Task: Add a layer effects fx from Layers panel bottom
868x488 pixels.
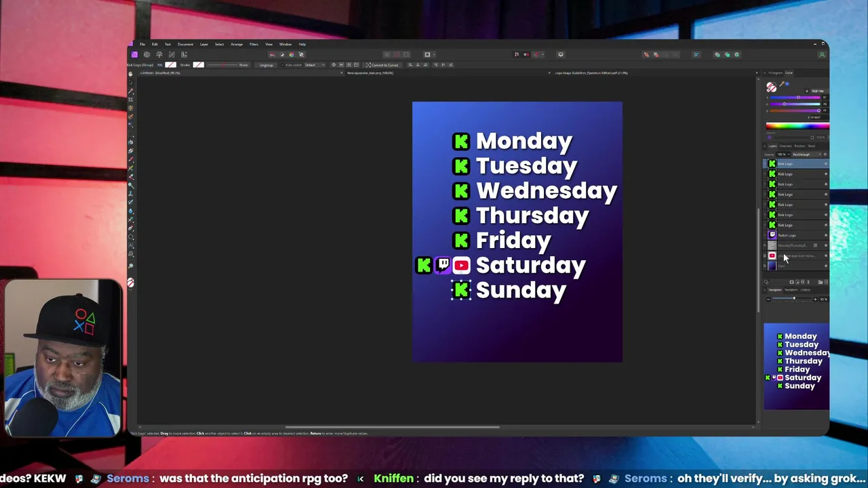Action: click(x=803, y=282)
